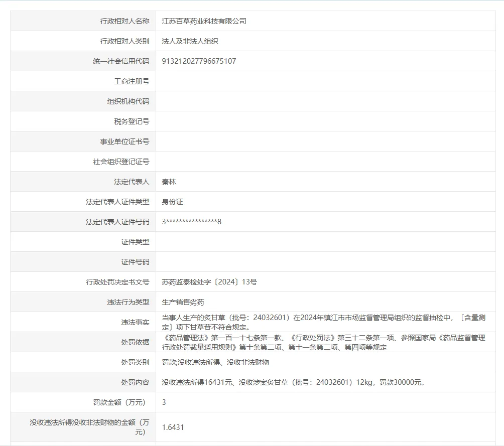Click the label 处罚类别
Viewport: 504px width, 446px height.
[x=136, y=362]
